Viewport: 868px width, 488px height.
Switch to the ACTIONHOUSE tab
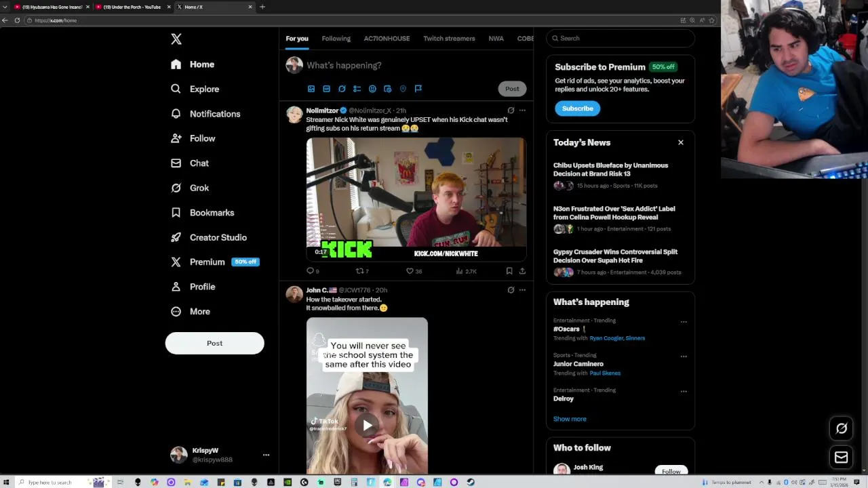(x=387, y=39)
